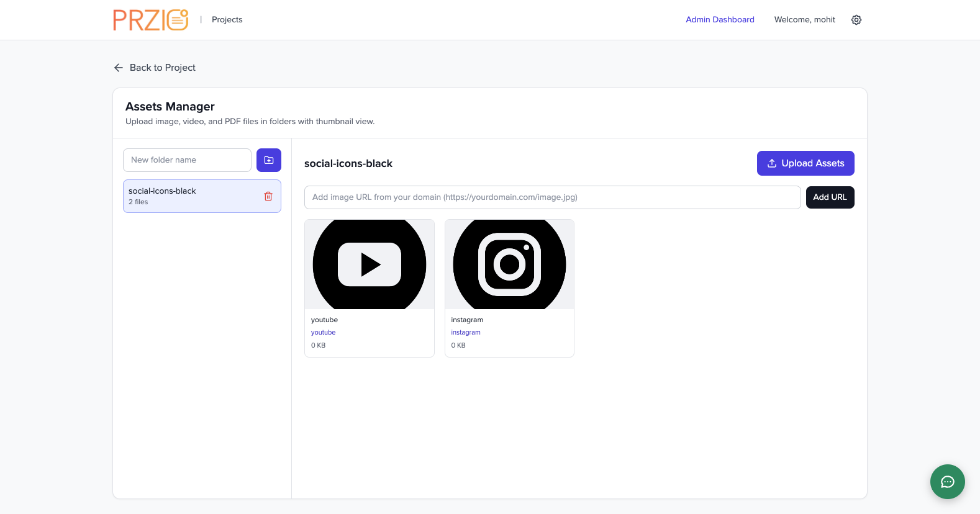Open the youtube icon thumbnail

pos(370,264)
